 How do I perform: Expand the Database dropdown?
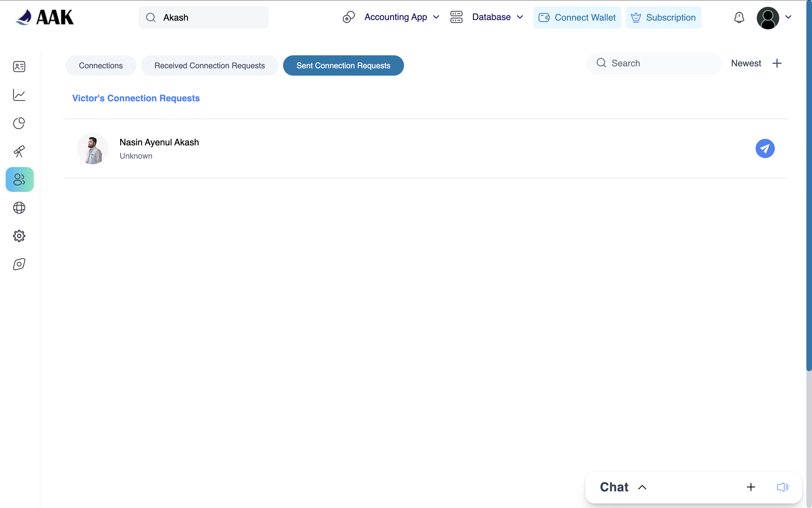pos(520,17)
